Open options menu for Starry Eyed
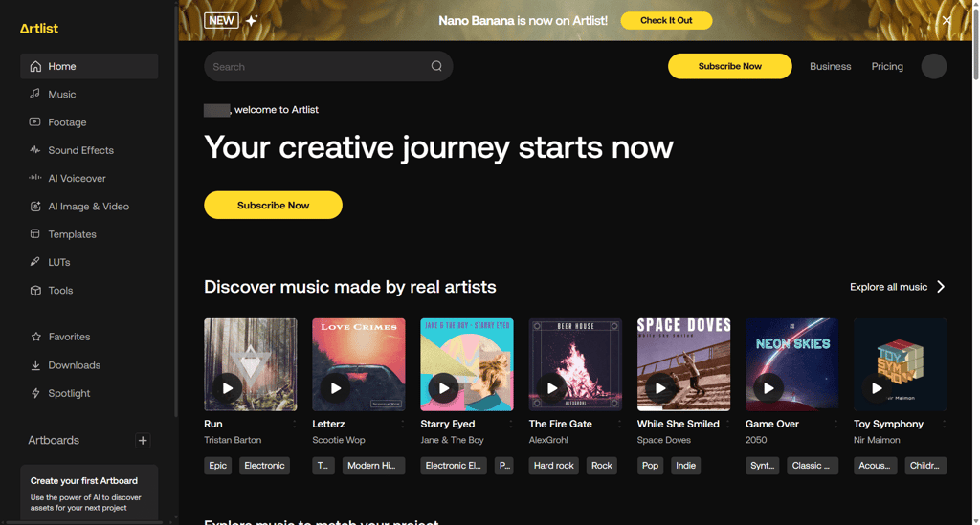This screenshot has width=980, height=525. pos(511,424)
